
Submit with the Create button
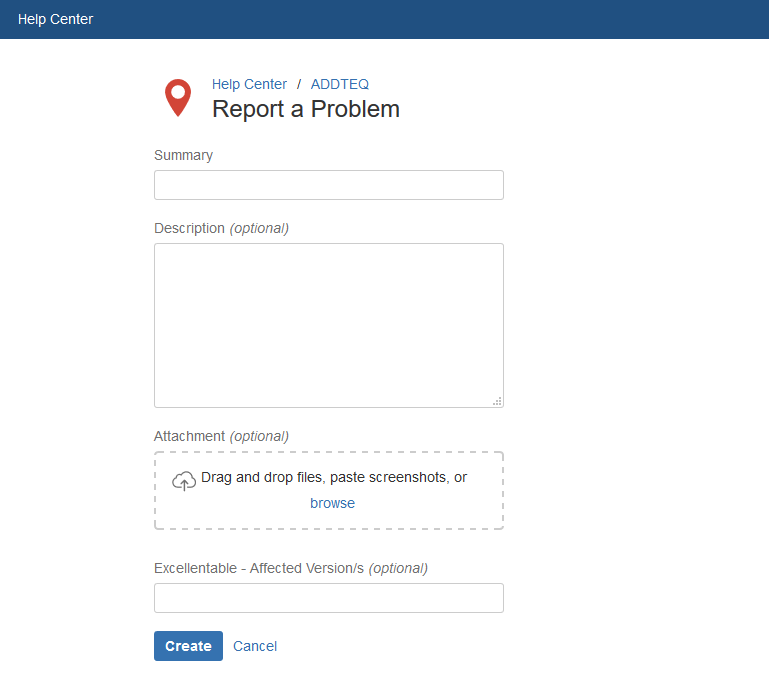(x=188, y=646)
